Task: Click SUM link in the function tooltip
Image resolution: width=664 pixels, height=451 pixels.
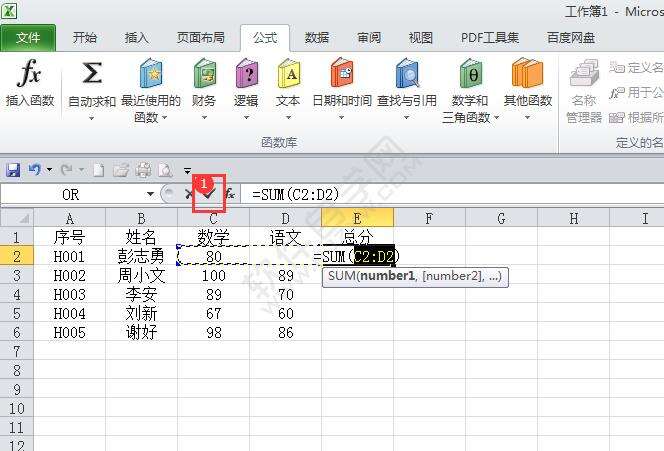Action: tap(342, 276)
